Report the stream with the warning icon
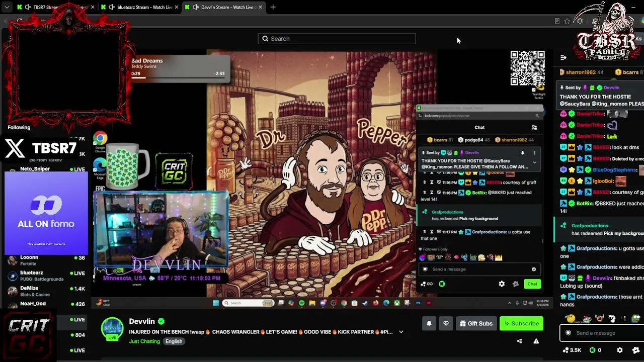The image size is (644, 362). [536, 341]
